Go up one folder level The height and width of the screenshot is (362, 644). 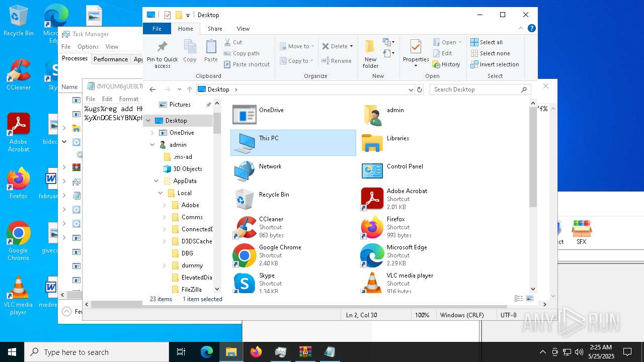click(x=189, y=89)
